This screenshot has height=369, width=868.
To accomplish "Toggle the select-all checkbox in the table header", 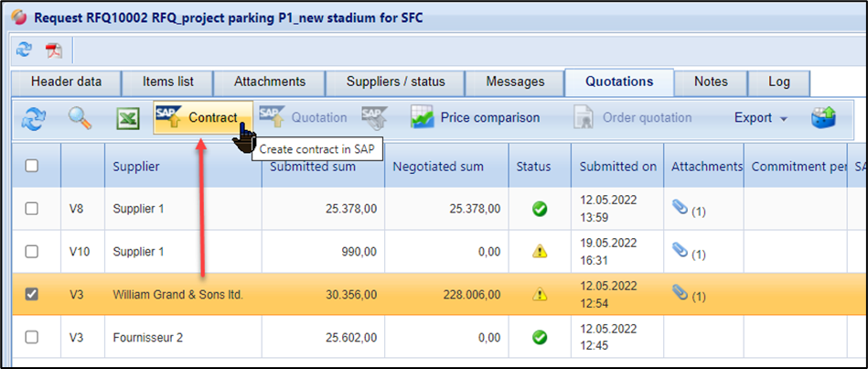I will click(x=32, y=167).
